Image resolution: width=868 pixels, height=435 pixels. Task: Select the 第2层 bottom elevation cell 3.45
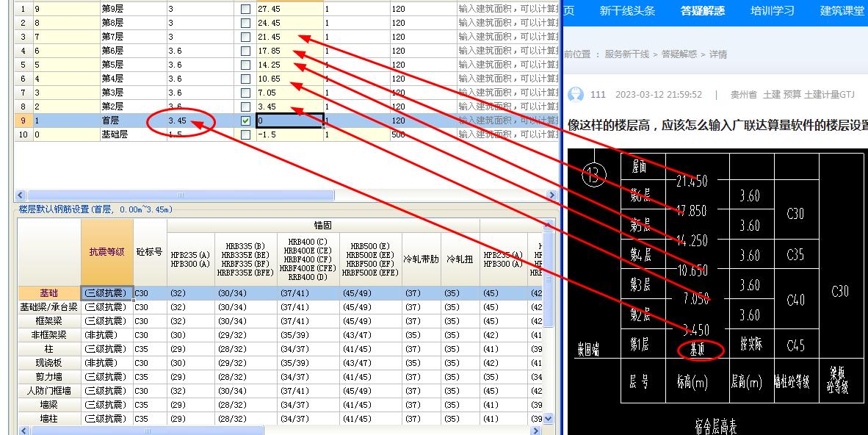point(289,107)
